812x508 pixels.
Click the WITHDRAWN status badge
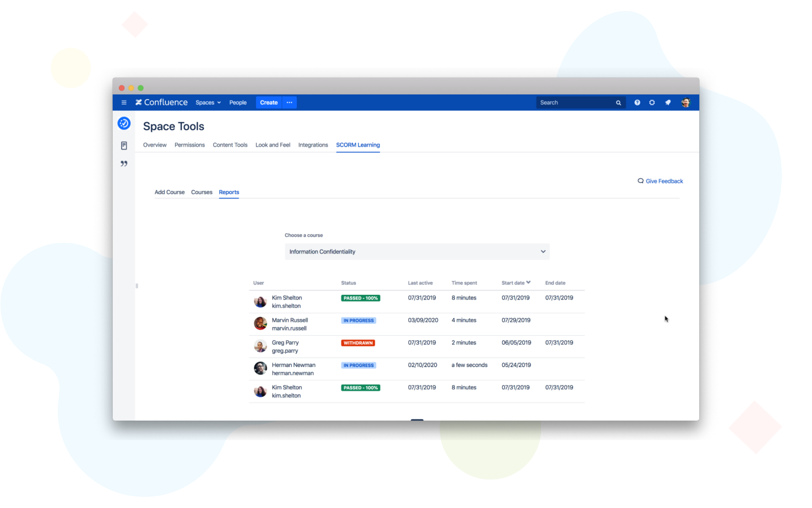coord(358,343)
